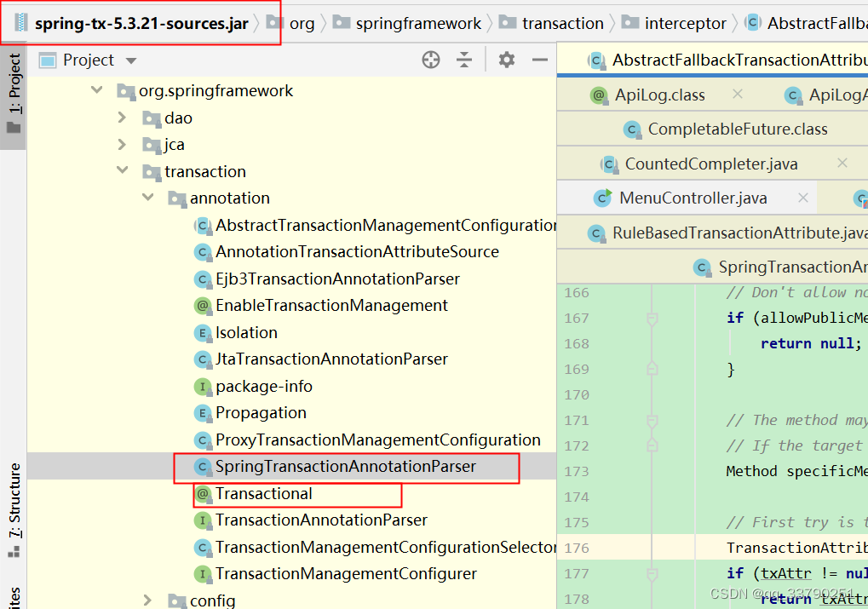
Task: Select ProxyTransactionManagementConfiguration class
Action: [368, 440]
